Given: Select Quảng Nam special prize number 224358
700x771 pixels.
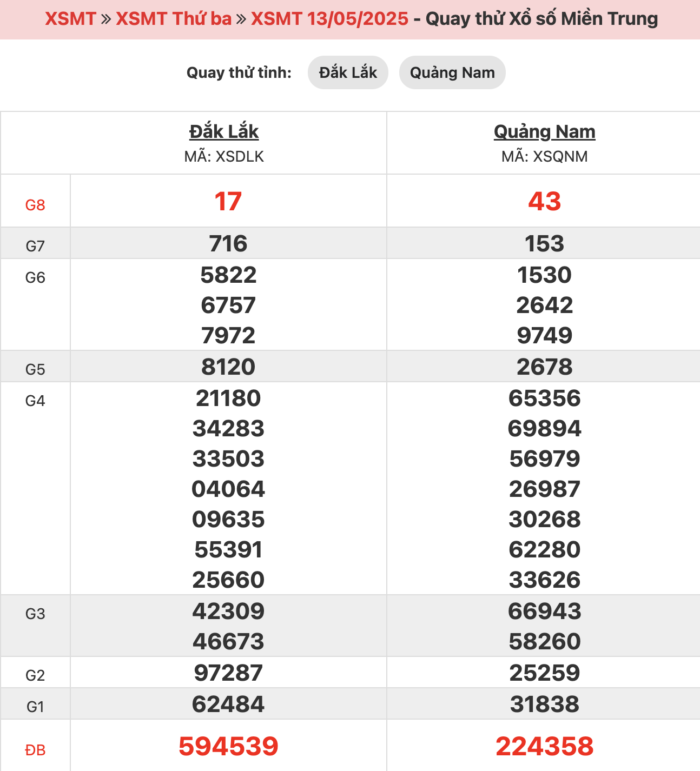Looking at the screenshot, I should pos(544,746).
